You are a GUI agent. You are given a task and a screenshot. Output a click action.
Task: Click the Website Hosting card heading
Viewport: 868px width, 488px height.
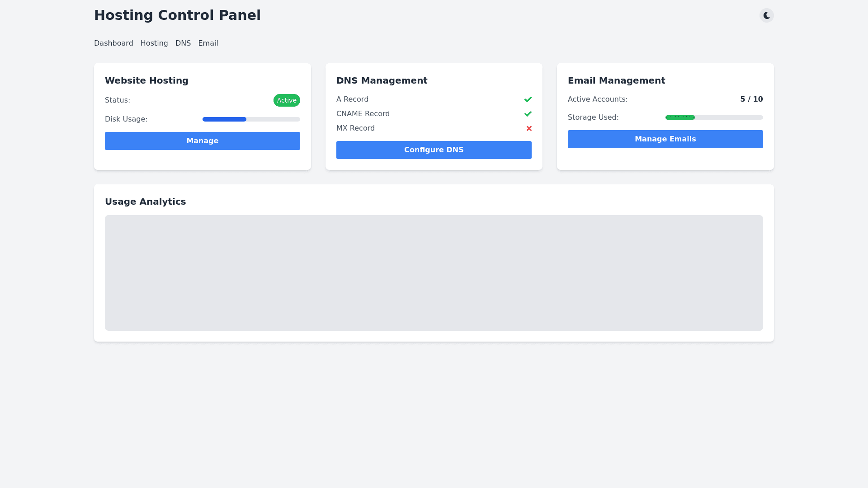click(x=146, y=80)
